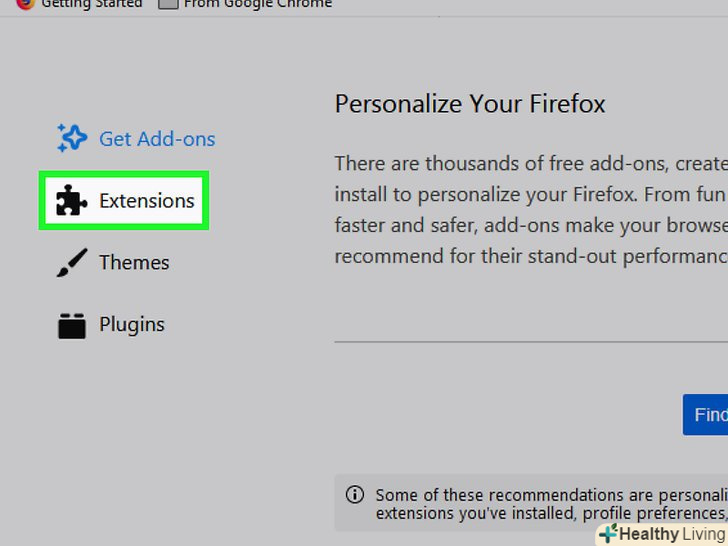This screenshot has width=728, height=546.
Task: Click the Healthy Living cross logo icon
Action: click(x=608, y=534)
